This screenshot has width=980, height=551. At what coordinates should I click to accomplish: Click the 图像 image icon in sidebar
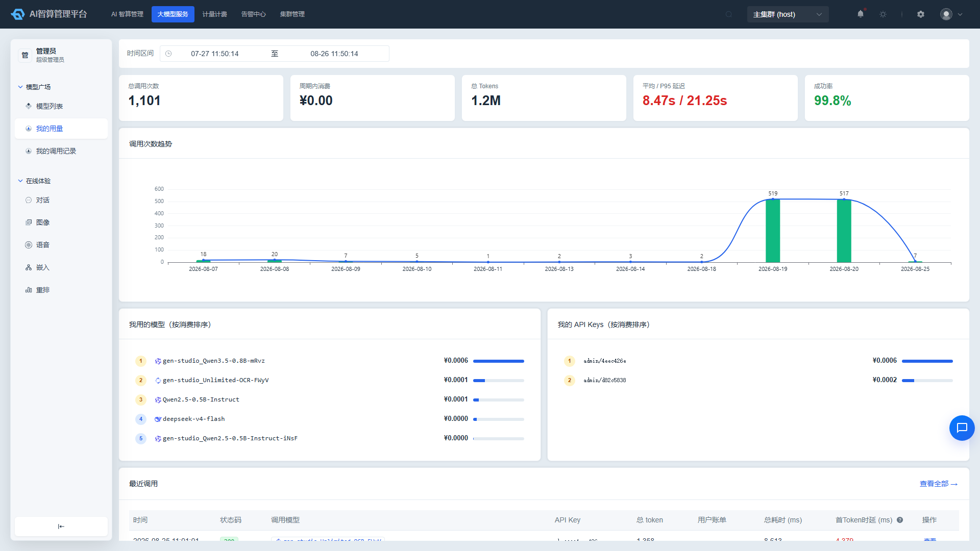click(29, 222)
